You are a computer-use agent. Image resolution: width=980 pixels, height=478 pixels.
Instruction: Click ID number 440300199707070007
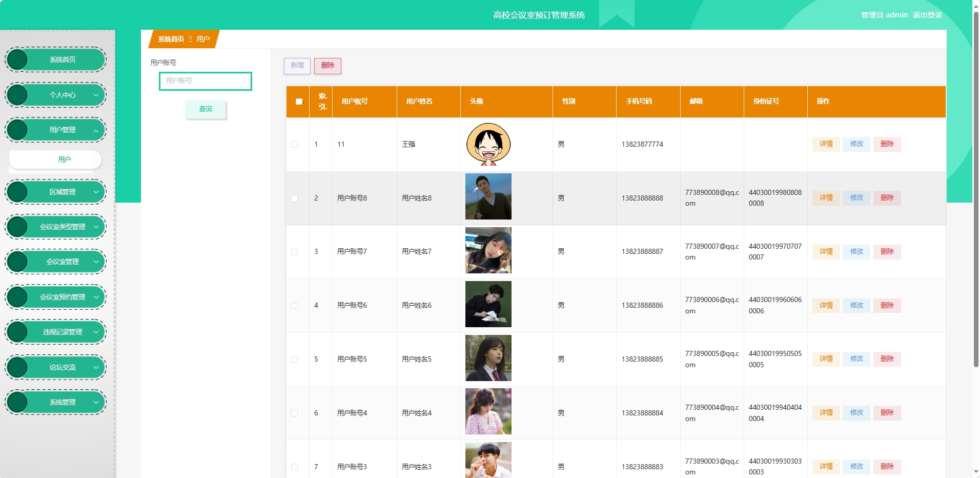click(775, 252)
